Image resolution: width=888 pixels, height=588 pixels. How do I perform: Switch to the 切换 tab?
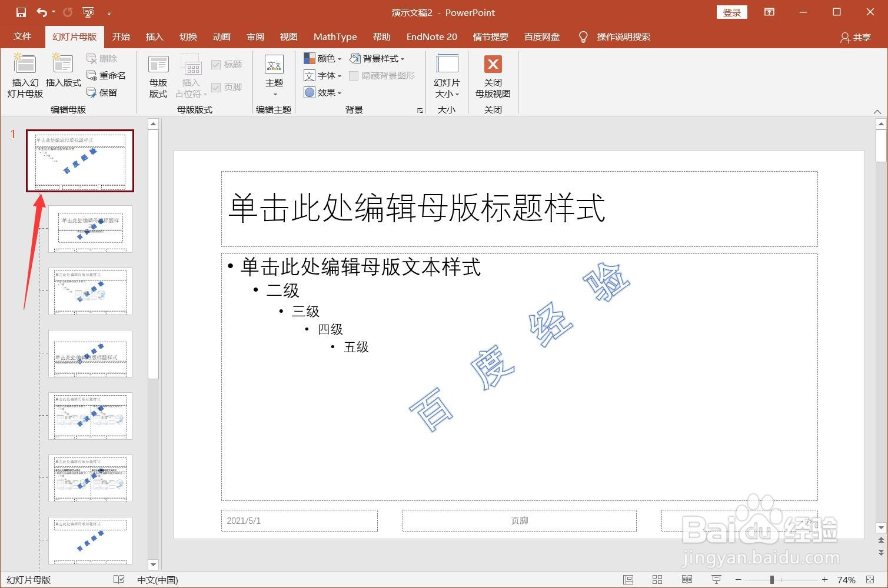pos(188,36)
